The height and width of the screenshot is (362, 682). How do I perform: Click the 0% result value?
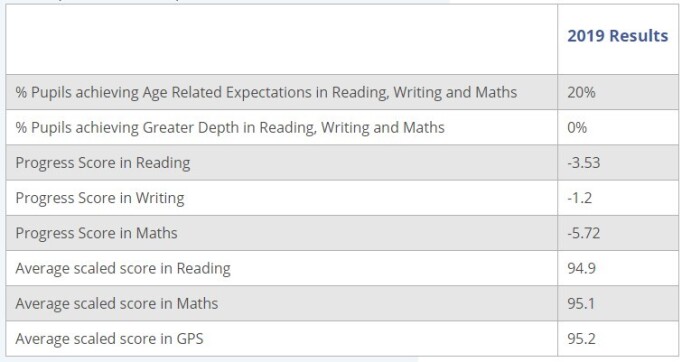click(577, 127)
